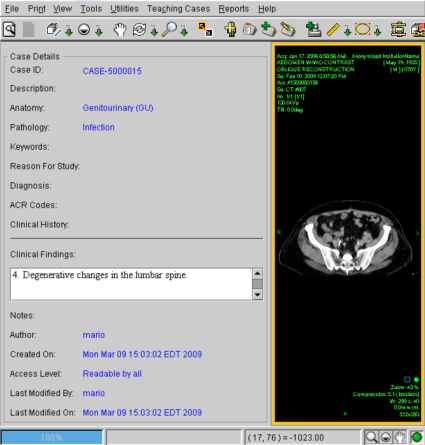Open the window/level tool dropdown arrow
This screenshot has width=425, height=445.
(99, 32)
